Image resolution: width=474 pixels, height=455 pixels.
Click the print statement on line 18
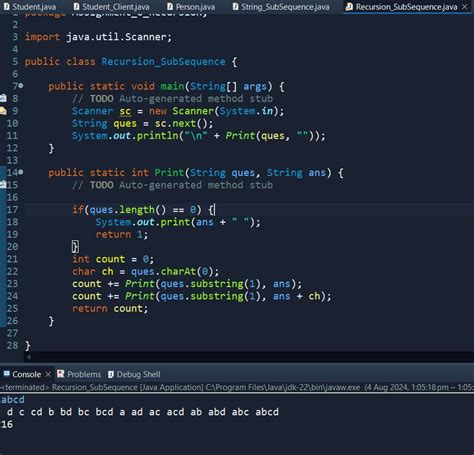[x=178, y=222]
